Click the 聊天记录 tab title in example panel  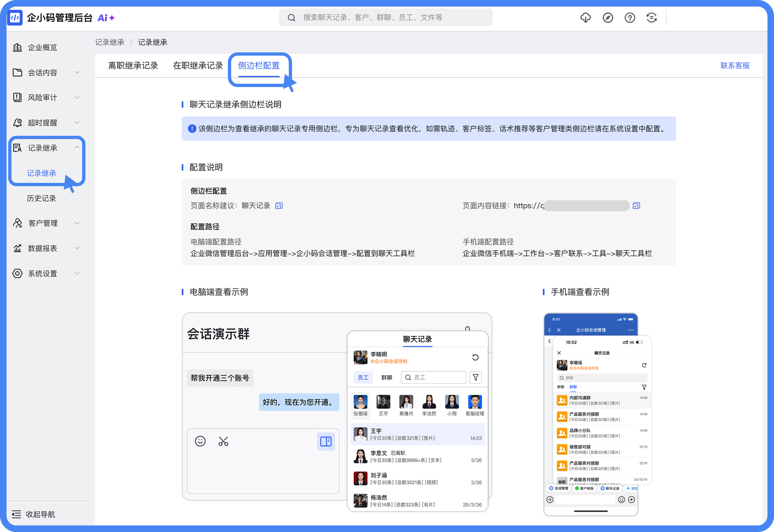[417, 339]
